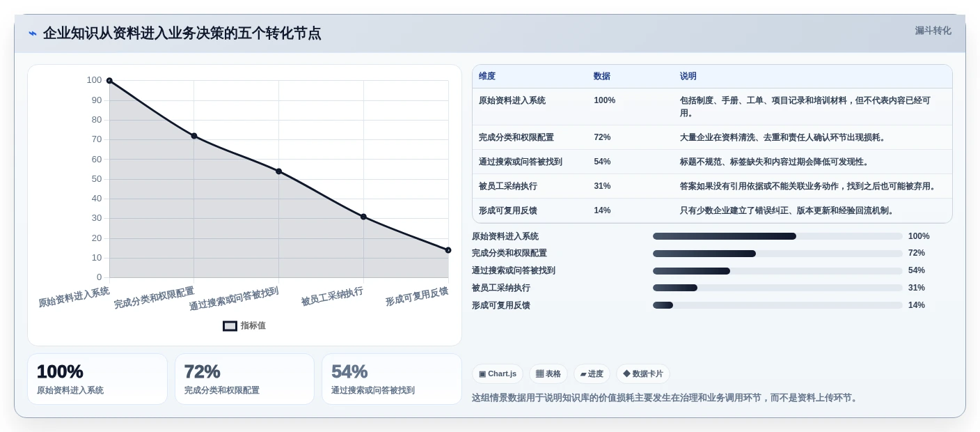Click the 14% value in the table
980x432 pixels.
pos(602,211)
